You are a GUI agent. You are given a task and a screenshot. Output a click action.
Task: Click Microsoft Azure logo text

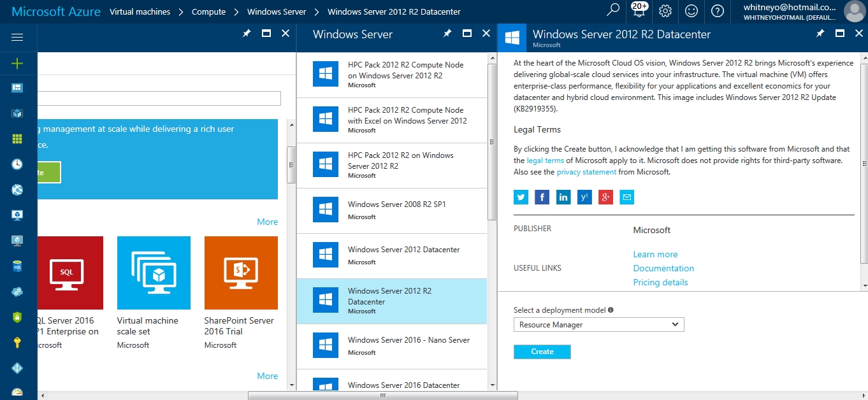56,11
